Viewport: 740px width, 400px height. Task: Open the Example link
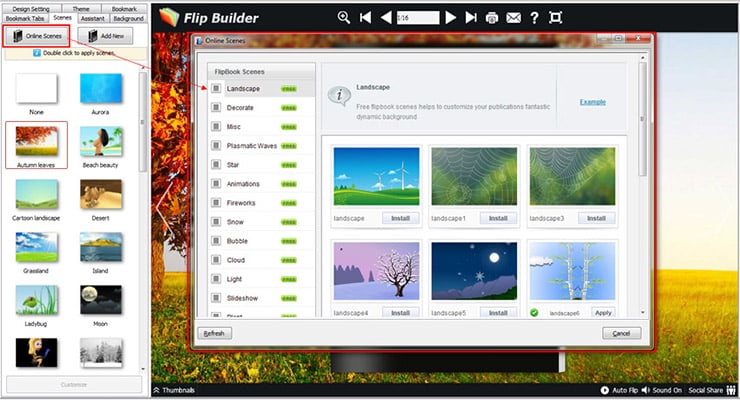(x=592, y=102)
